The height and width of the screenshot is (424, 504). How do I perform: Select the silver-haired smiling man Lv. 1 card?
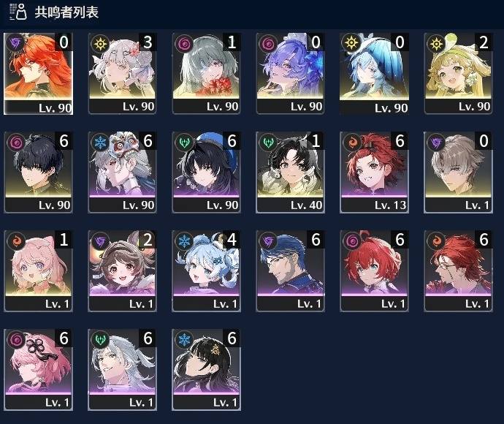(x=122, y=370)
